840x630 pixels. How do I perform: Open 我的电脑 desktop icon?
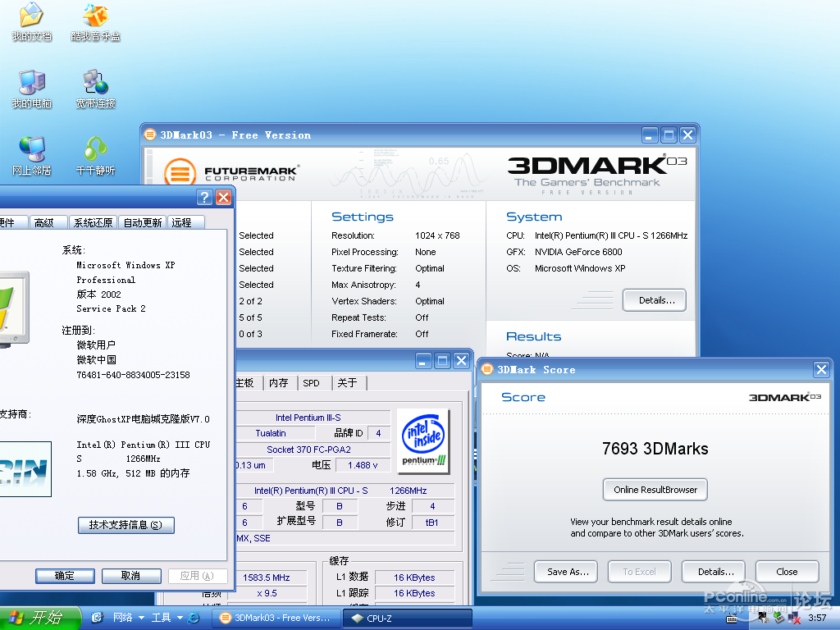31,82
